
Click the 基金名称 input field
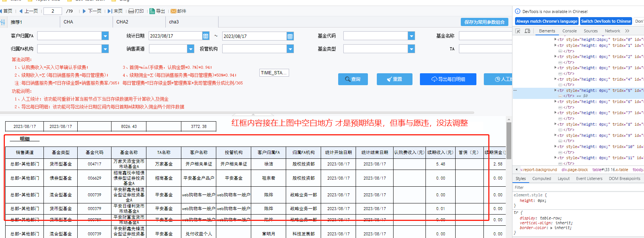pos(486,36)
